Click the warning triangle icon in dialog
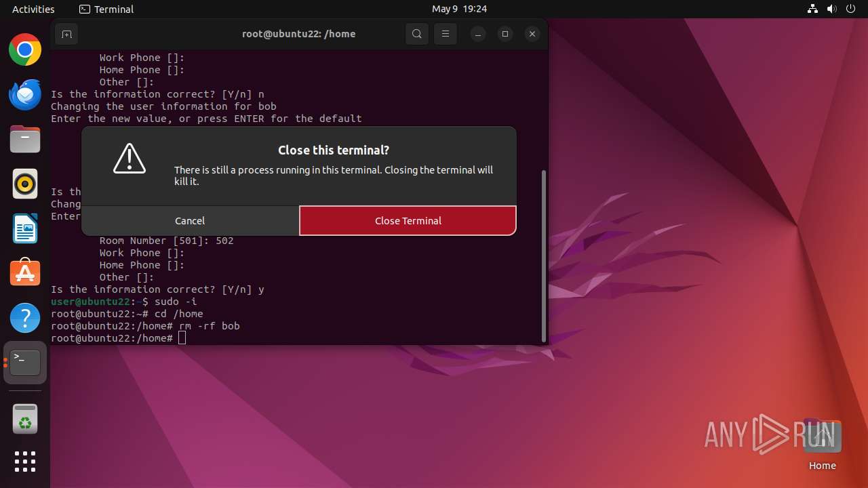 click(130, 159)
